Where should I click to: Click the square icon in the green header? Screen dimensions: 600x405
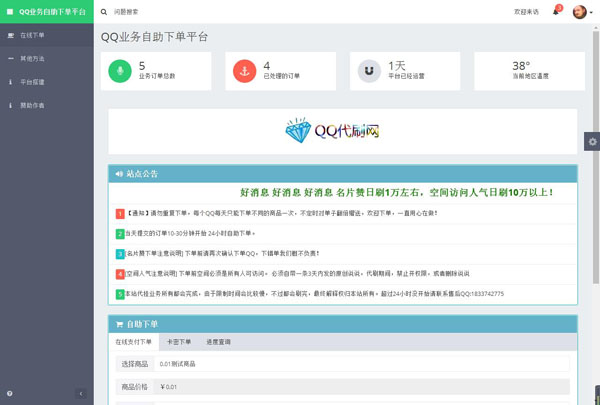[10, 11]
